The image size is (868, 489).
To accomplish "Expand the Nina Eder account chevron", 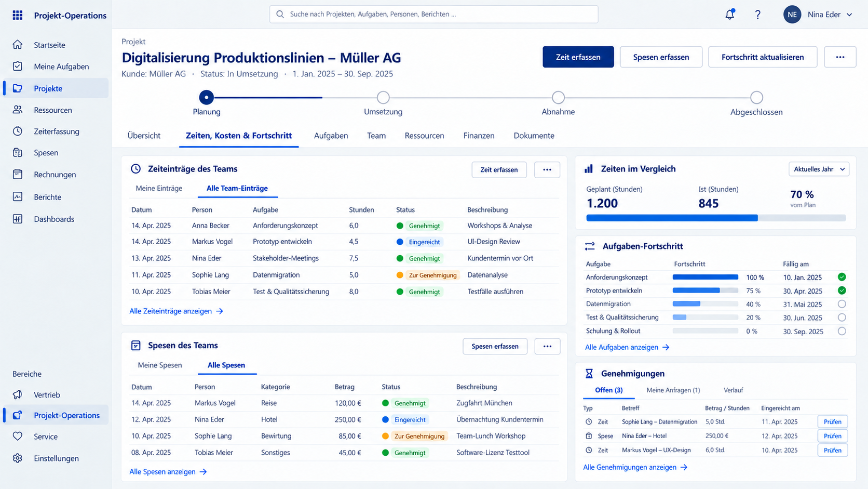I will click(849, 15).
